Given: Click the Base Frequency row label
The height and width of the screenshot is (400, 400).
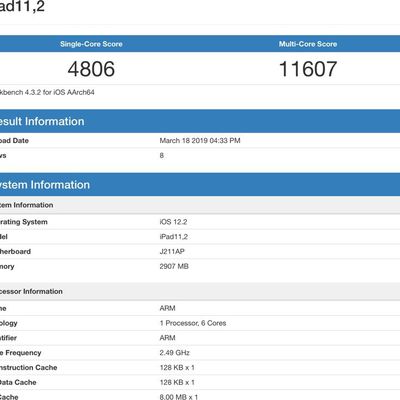Looking at the screenshot, I should click(21, 353).
